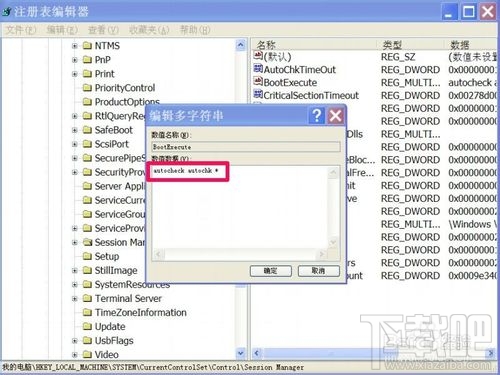Select the Terminal Server tree entry
The width and height of the screenshot is (500, 375).
(128, 298)
